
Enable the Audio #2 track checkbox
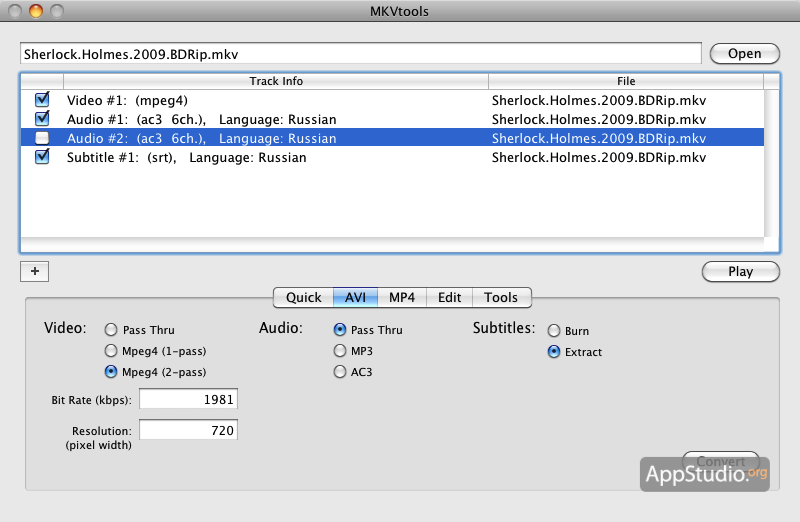(x=42, y=138)
